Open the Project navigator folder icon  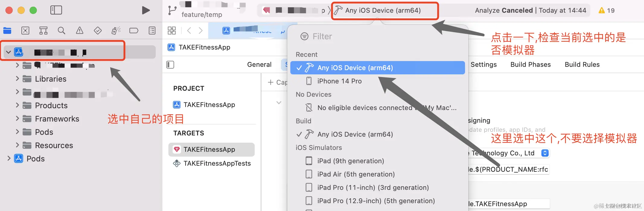(7, 31)
